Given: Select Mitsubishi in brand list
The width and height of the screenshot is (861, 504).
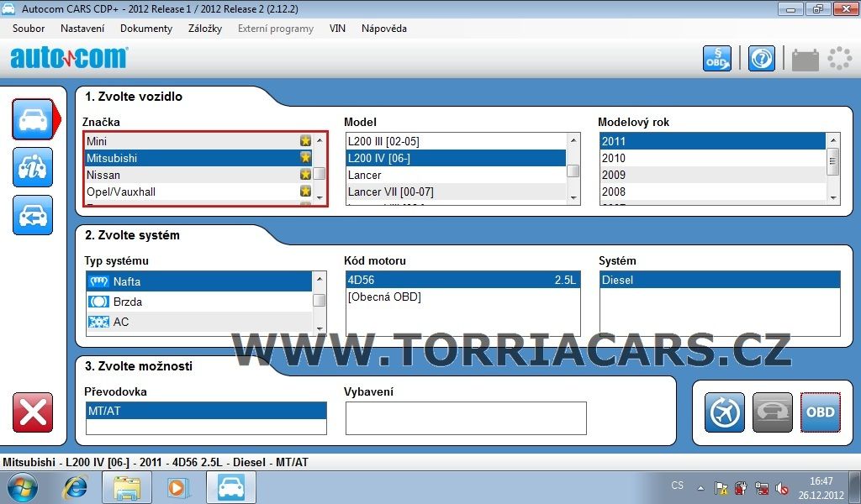Looking at the screenshot, I should [198, 158].
